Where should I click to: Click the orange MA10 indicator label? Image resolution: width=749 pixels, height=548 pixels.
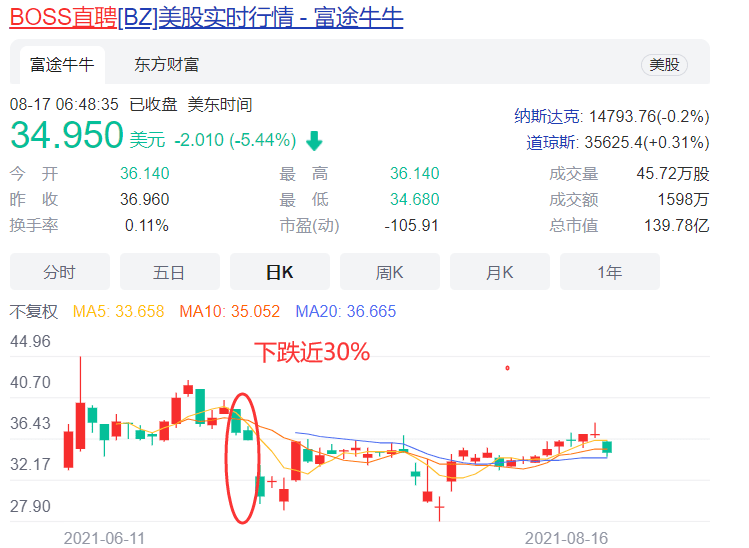tap(229, 311)
